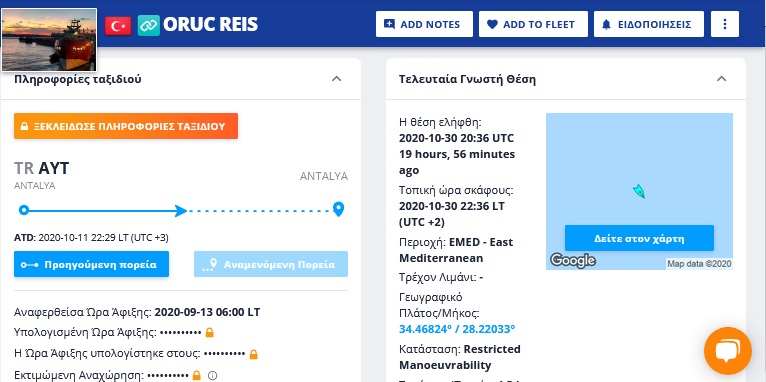Click the Αναμενόμενη Πορεία button

coord(271,264)
